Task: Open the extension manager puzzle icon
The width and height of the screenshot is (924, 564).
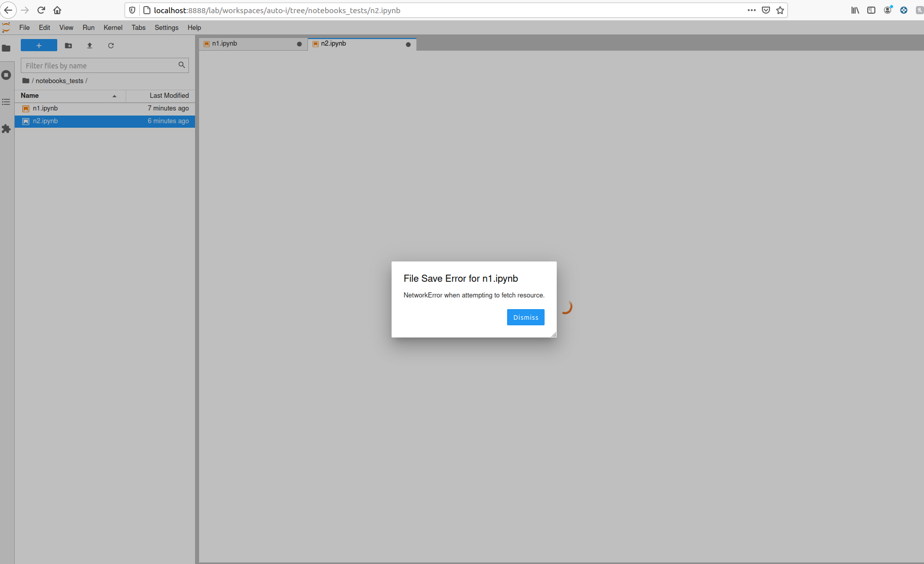Action: (7, 129)
